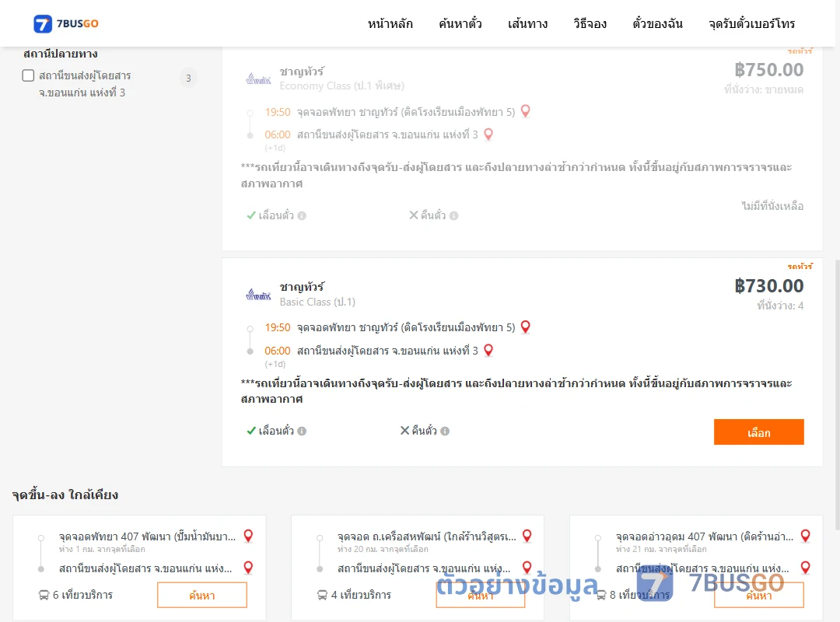Click the green check beside เลื่อนตั๋ว on ฿730 trip
Viewport: 840px width, 622px height.
pos(250,431)
